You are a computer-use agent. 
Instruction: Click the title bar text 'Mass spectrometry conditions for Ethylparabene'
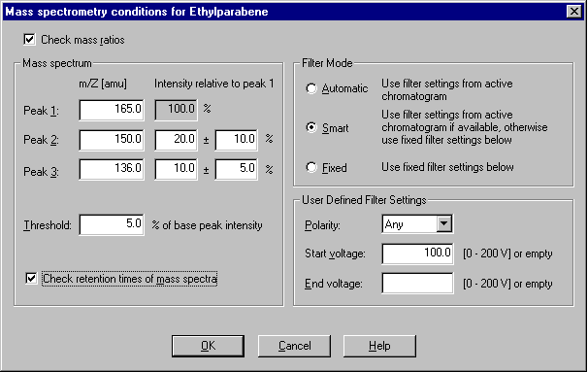click(x=137, y=12)
